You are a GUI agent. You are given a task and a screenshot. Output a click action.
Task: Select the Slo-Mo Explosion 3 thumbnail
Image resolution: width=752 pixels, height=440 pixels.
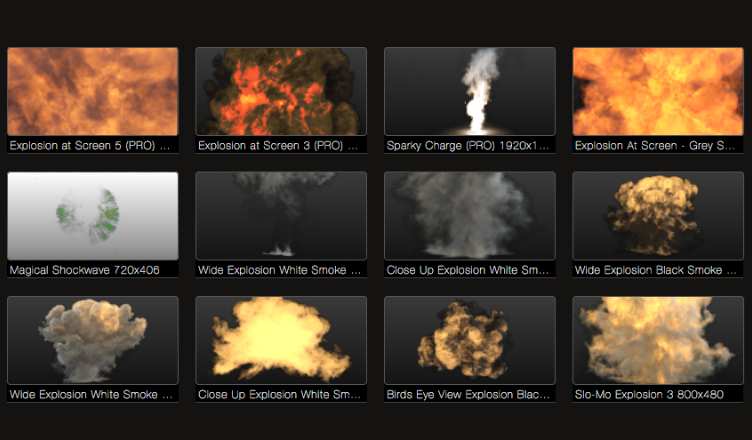658,340
